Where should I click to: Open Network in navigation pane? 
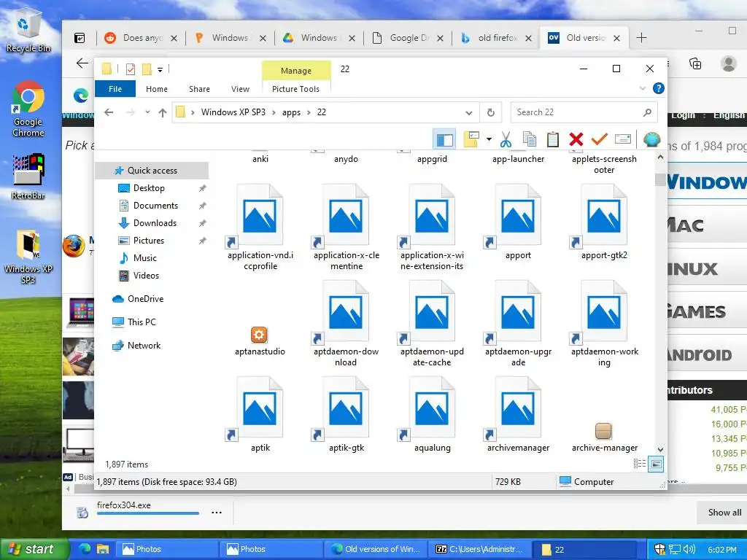point(144,345)
